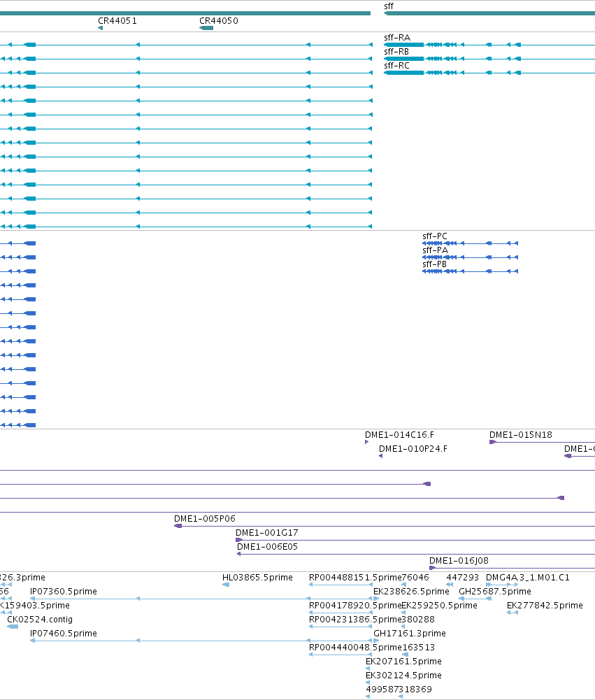Select the RP004440048.5prime label
The width and height of the screenshot is (595, 700).
click(355, 648)
